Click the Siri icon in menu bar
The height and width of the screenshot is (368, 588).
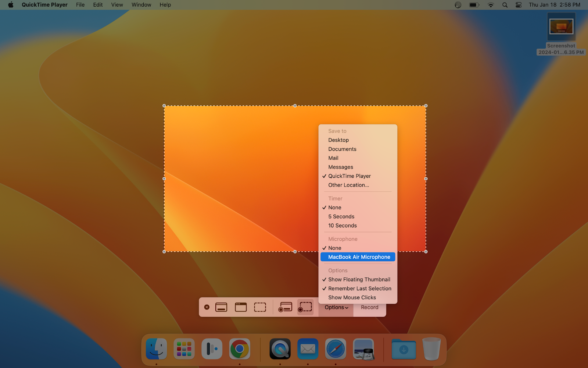(458, 5)
